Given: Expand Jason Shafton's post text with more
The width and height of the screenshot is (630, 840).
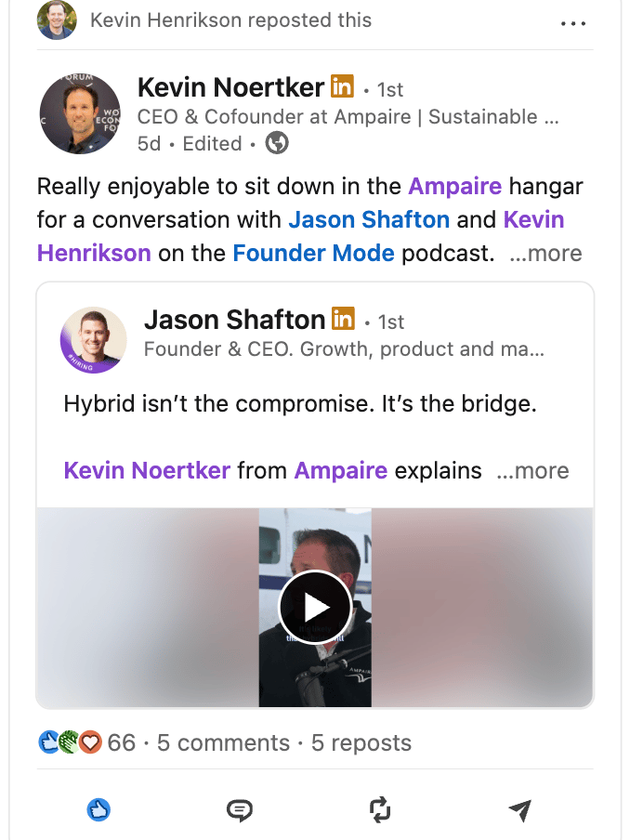Looking at the screenshot, I should click(x=533, y=470).
